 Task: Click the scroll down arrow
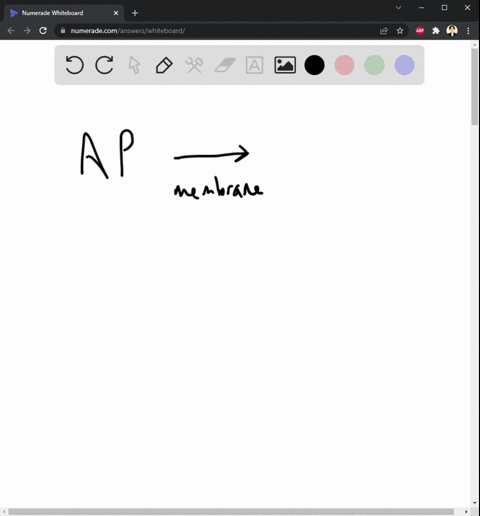(475, 503)
